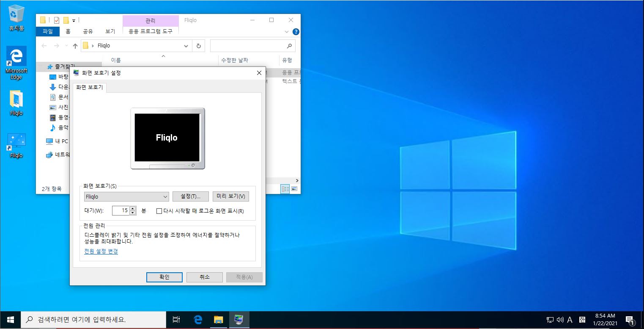Open the network status tray icon
Screen dimensions: 644x329
550,320
